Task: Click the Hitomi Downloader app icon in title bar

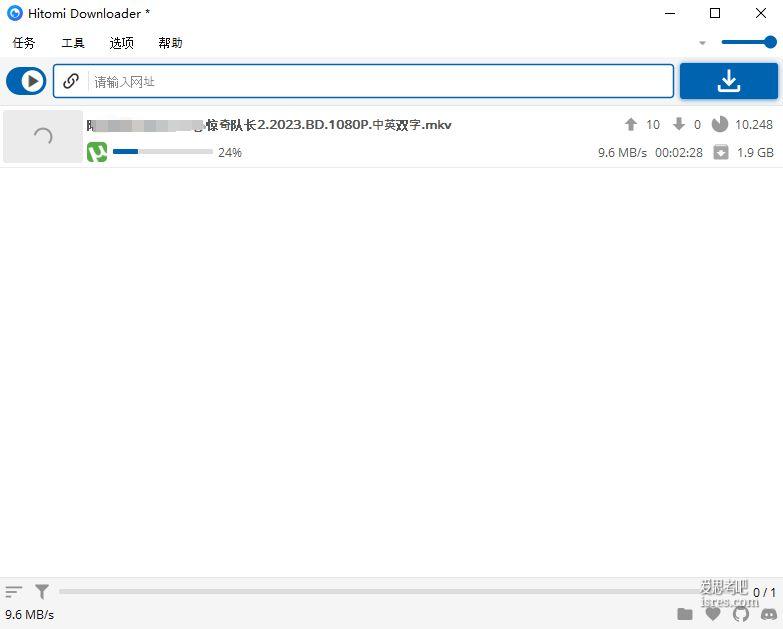Action: coord(15,13)
